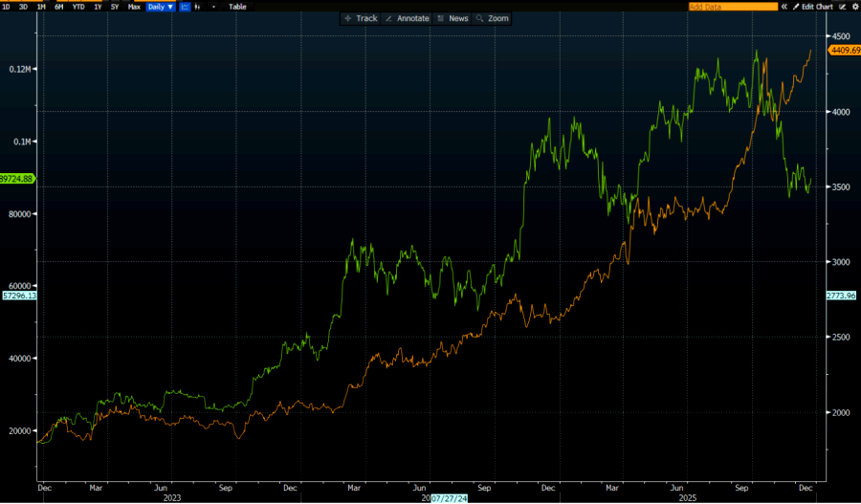Select the 1Y time range
861x504 pixels.
click(x=97, y=6)
